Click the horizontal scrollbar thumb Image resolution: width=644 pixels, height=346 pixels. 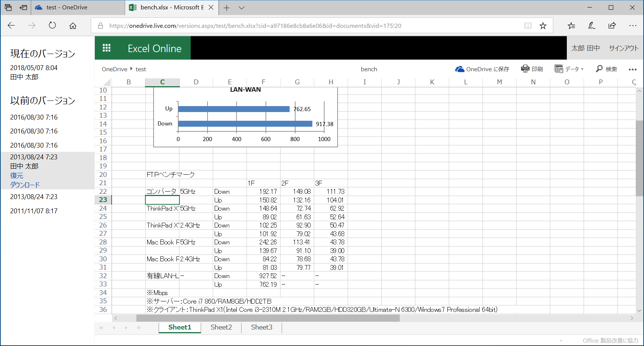tap(268, 318)
